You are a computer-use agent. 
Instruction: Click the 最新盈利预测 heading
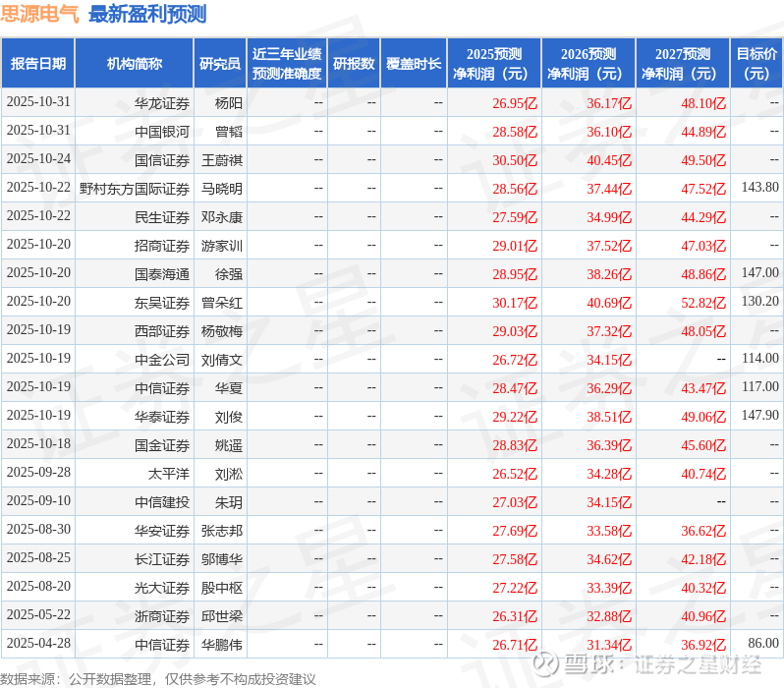click(x=147, y=14)
